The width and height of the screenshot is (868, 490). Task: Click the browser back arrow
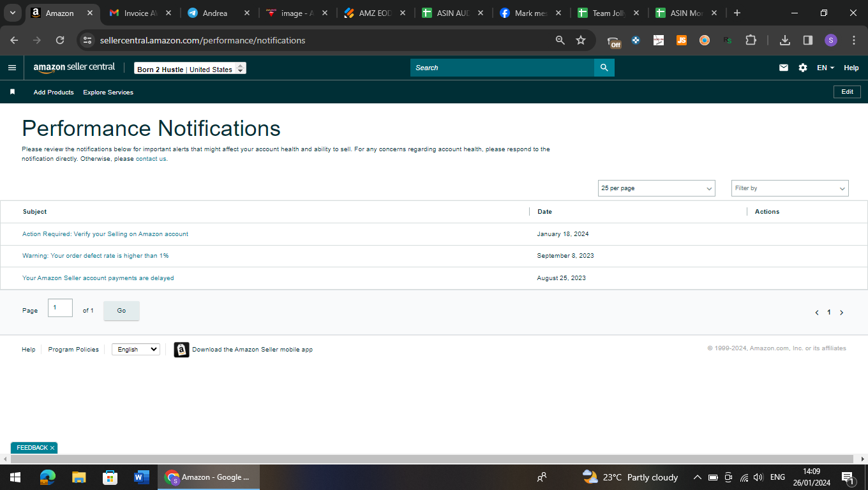click(x=14, y=40)
